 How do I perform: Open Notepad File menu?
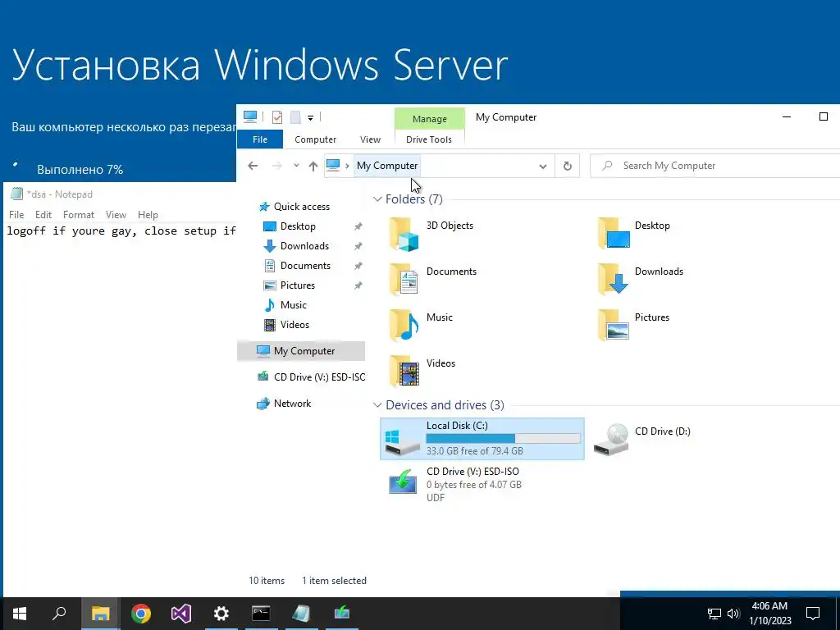pyautogui.click(x=16, y=215)
